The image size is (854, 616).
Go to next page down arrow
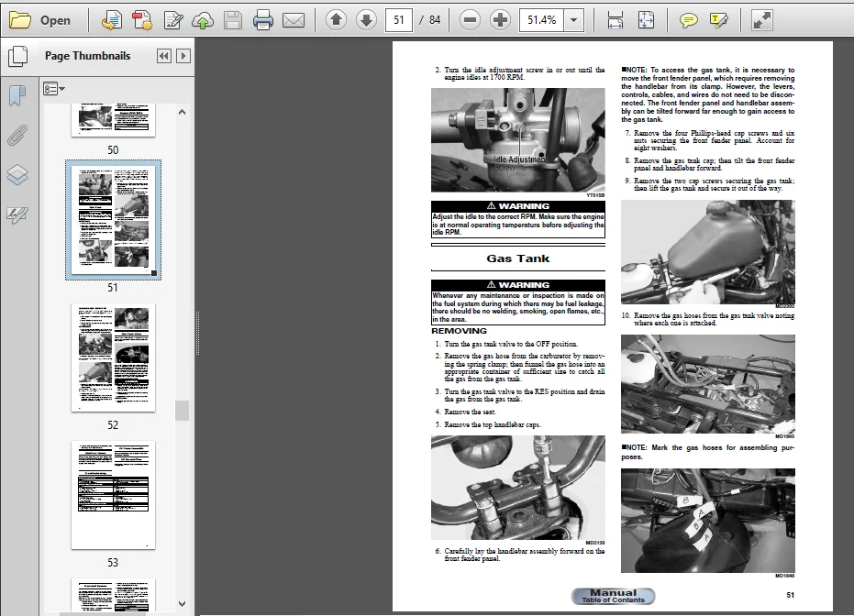367,21
